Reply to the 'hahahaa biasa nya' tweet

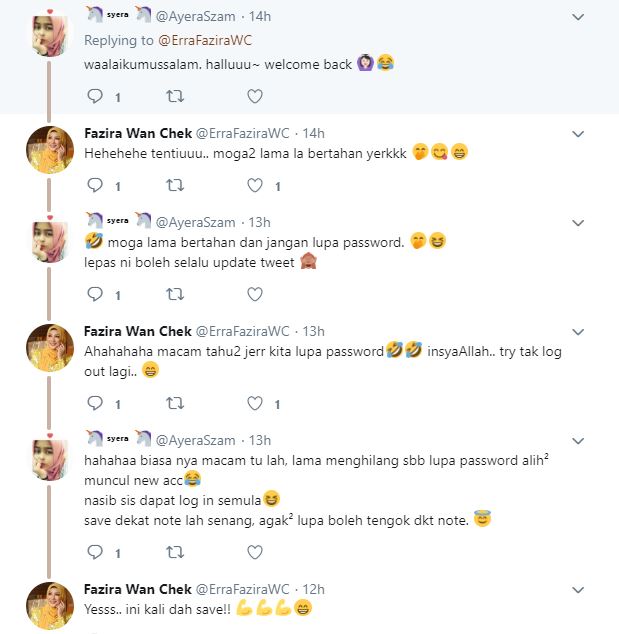point(96,552)
